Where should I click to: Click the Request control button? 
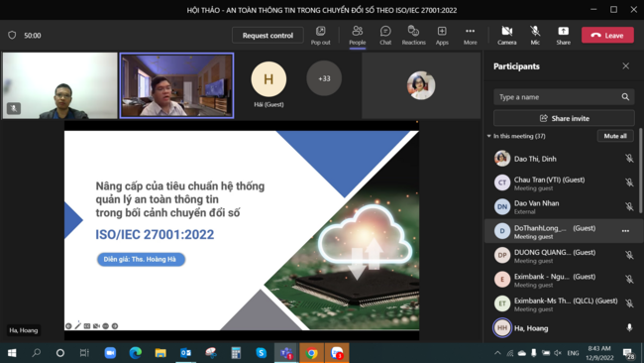point(268,36)
